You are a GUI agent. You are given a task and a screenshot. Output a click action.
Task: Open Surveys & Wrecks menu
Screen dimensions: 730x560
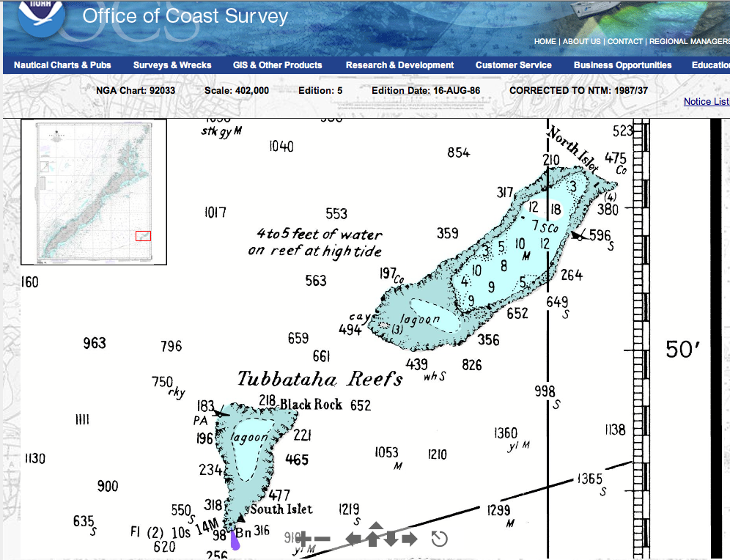coord(172,65)
